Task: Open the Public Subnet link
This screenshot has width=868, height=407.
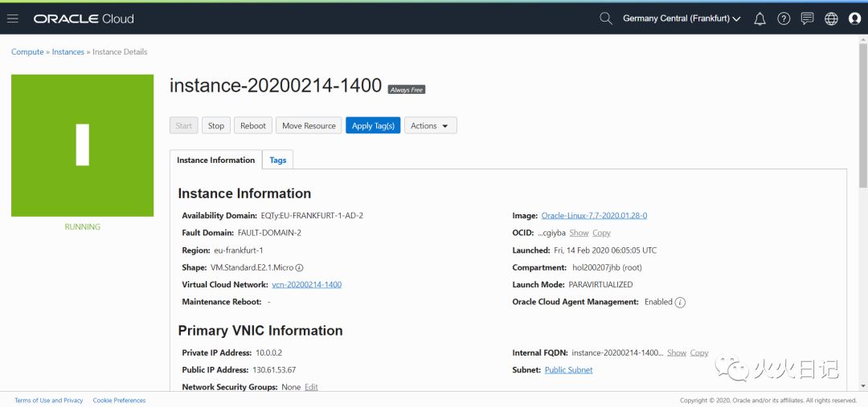Action: coord(568,370)
